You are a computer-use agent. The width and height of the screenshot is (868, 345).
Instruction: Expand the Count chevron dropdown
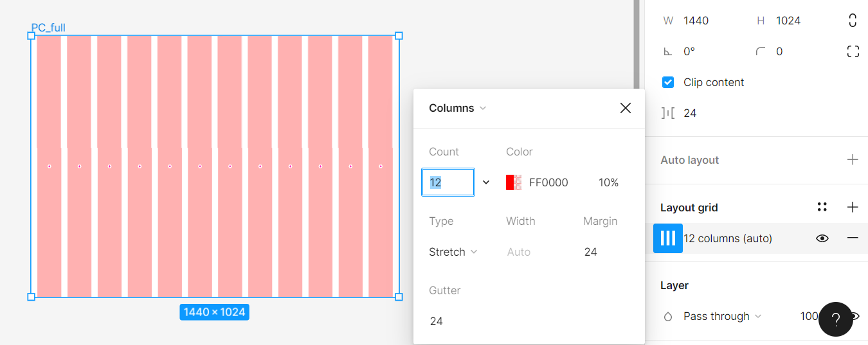pyautogui.click(x=486, y=182)
